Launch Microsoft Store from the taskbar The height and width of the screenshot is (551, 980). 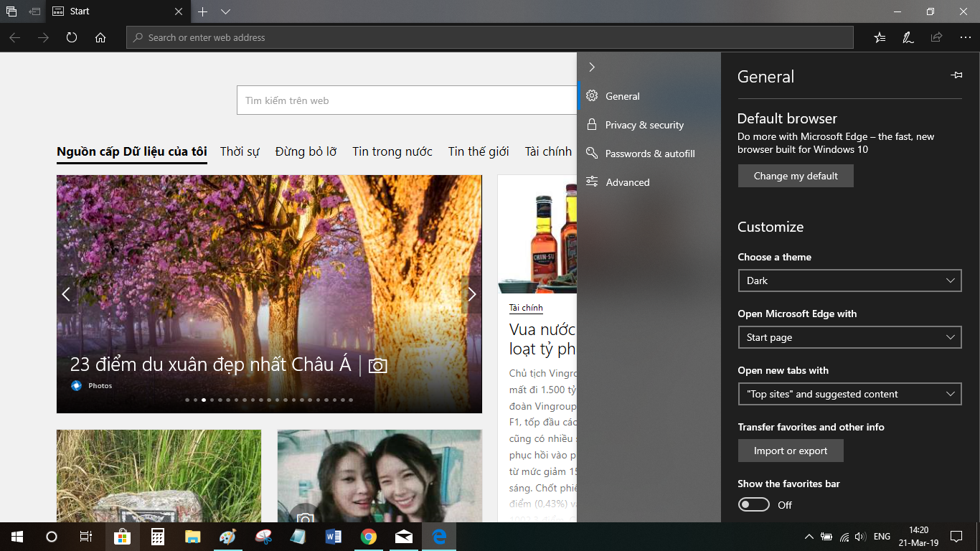(123, 537)
